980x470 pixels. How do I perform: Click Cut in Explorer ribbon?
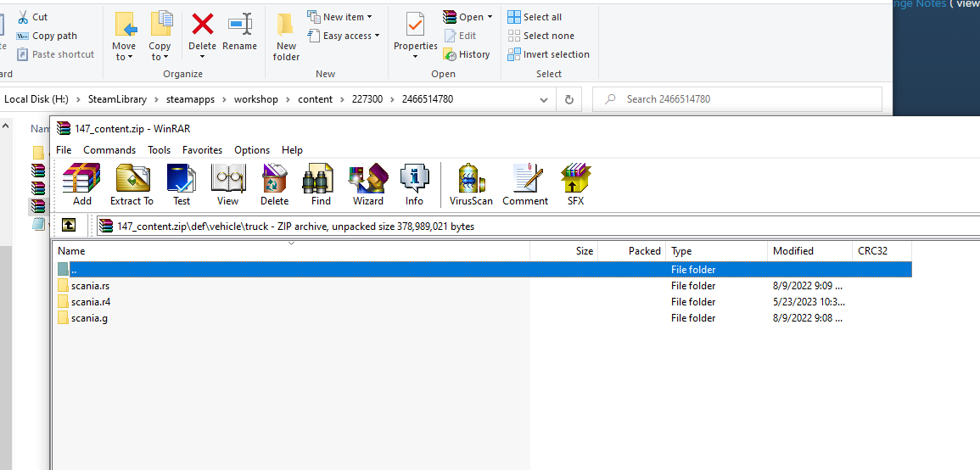click(32, 17)
